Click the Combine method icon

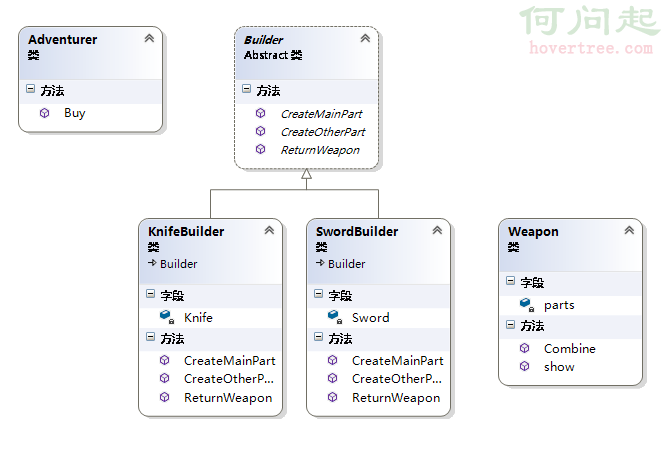pyautogui.click(x=524, y=348)
